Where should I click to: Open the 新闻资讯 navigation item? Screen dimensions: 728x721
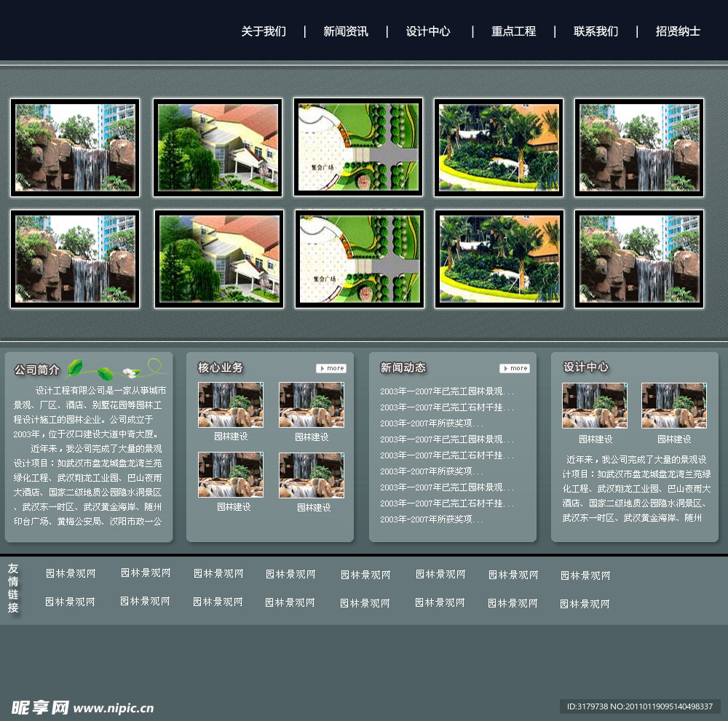[346, 31]
